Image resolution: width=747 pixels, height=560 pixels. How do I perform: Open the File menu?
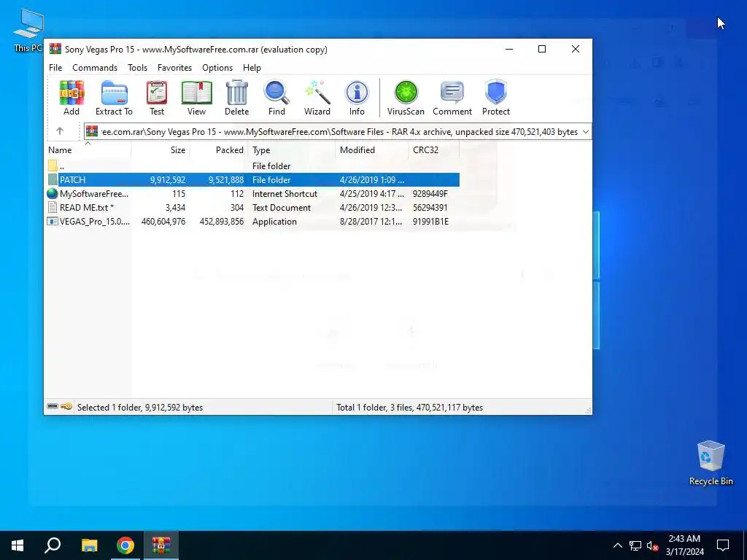(x=55, y=68)
